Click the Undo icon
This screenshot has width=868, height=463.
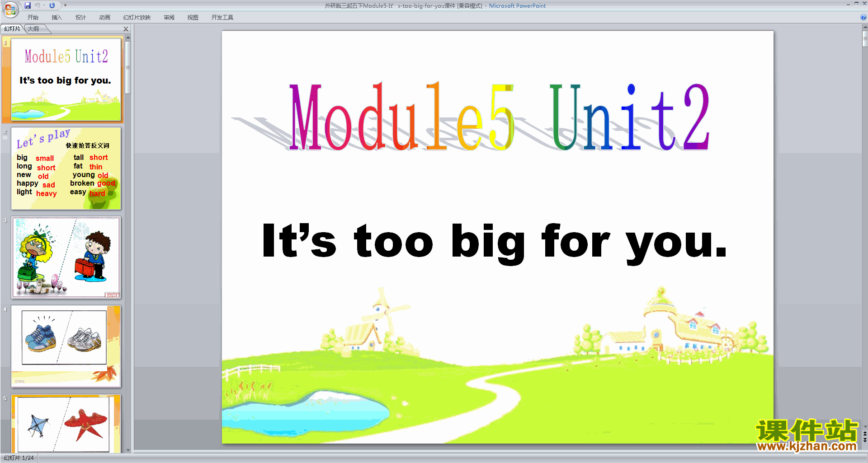click(x=38, y=5)
